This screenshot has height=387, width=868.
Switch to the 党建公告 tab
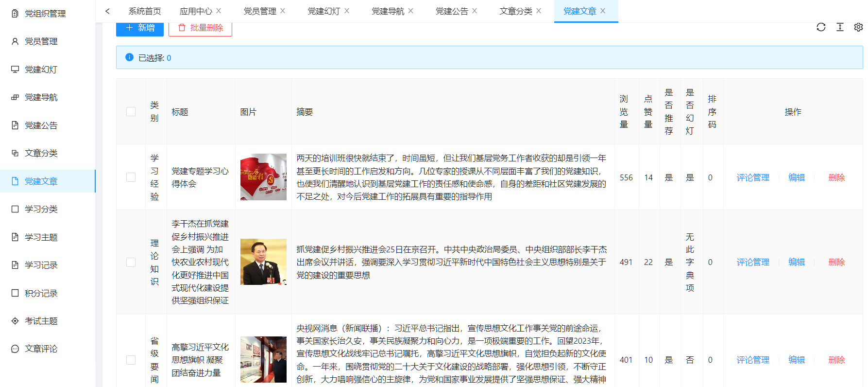451,11
